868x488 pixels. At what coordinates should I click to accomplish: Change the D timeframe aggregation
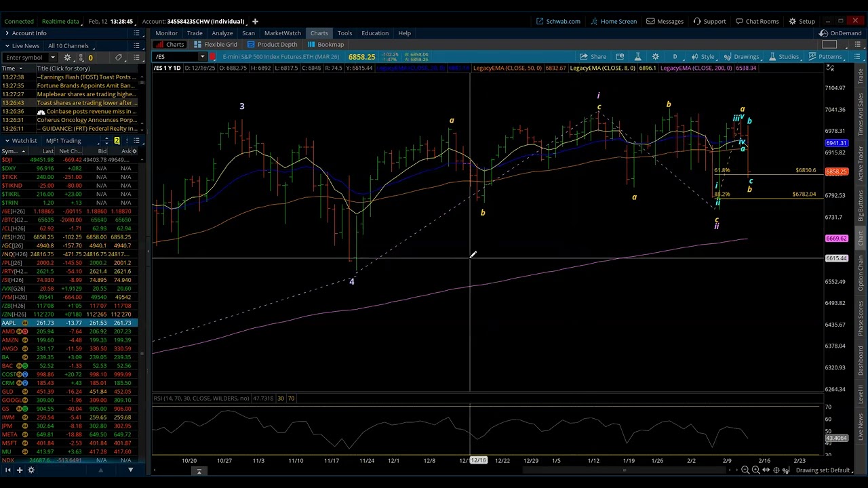coord(675,57)
